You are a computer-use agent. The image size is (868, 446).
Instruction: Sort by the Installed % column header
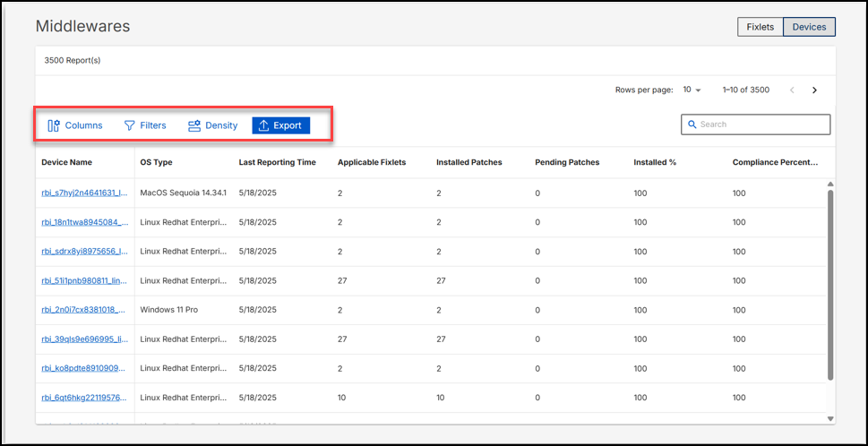click(655, 163)
